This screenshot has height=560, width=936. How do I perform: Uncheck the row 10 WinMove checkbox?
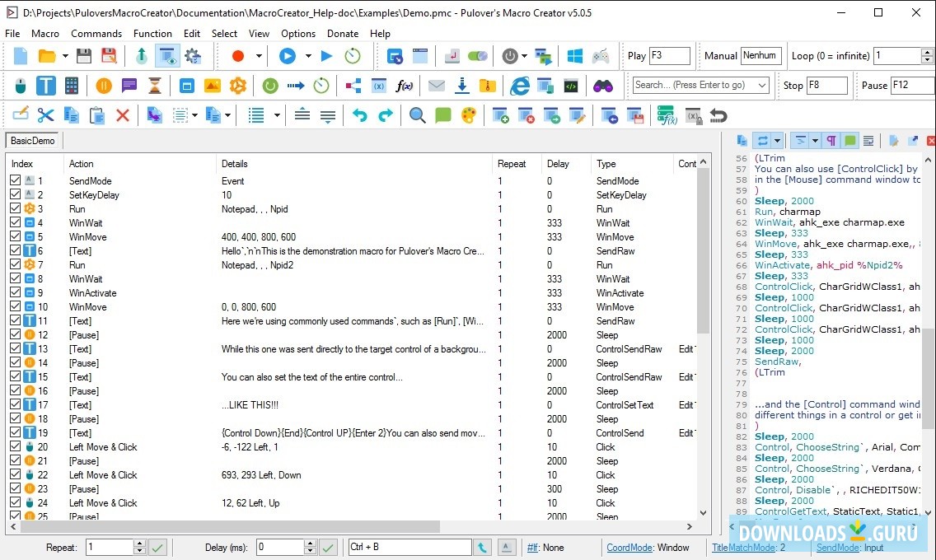tap(16, 306)
